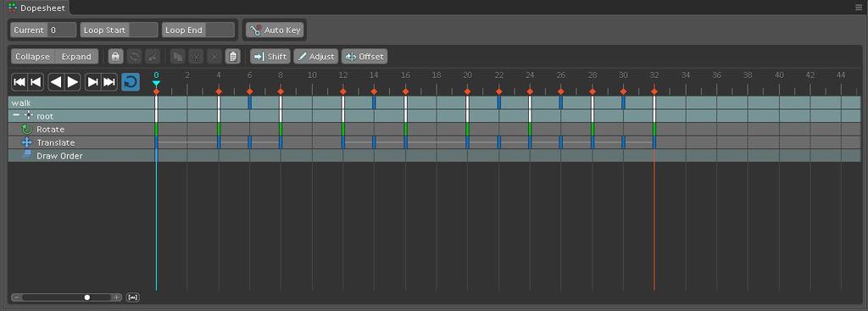Click the red diamond marker at frame 4
Screen dimensions: 868x311
[219, 92]
